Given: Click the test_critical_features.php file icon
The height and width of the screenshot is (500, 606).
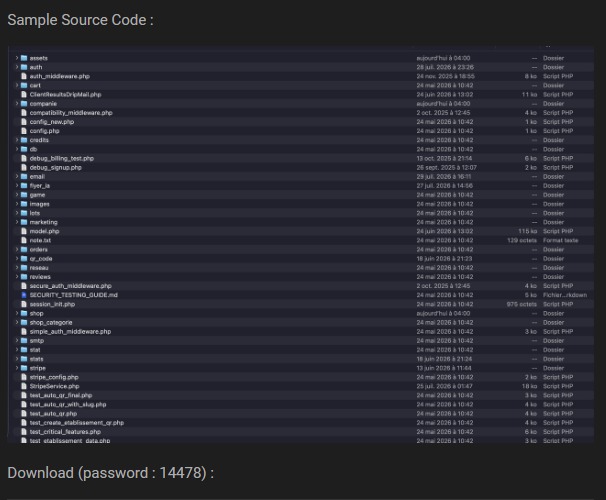Looking at the screenshot, I should 24,432.
